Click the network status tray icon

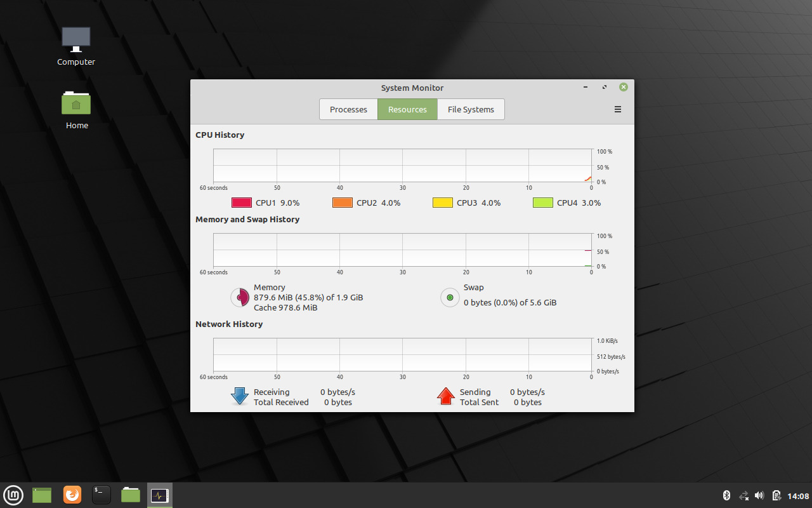point(742,495)
